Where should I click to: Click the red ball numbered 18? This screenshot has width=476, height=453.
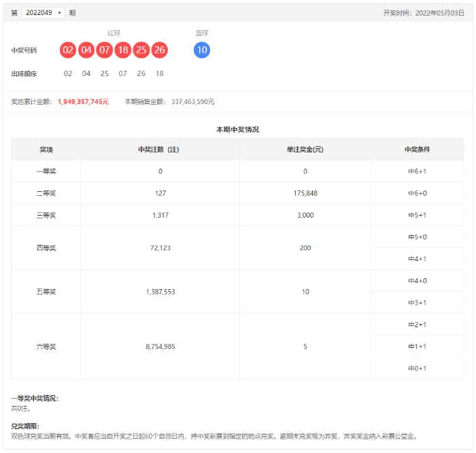[123, 50]
